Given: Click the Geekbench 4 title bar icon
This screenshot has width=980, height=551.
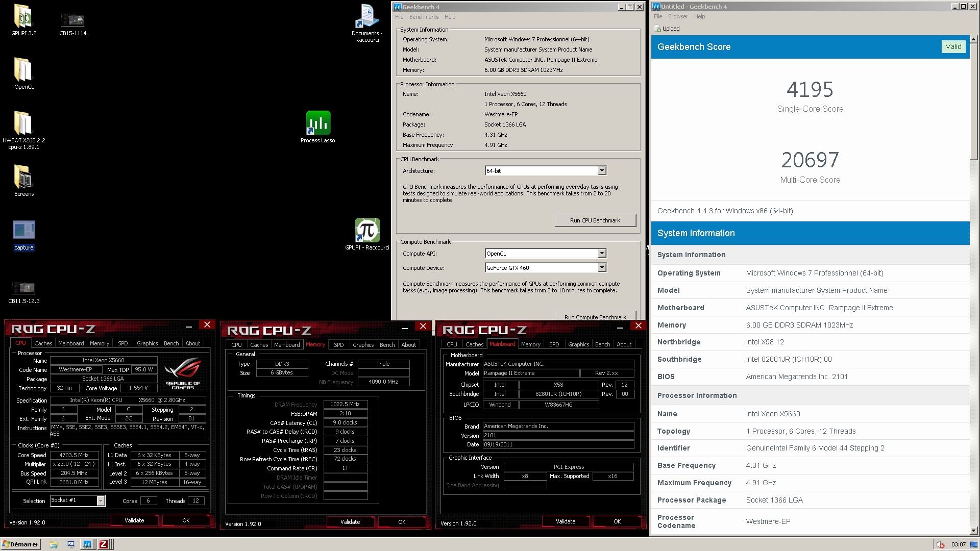Looking at the screenshot, I should point(397,7).
